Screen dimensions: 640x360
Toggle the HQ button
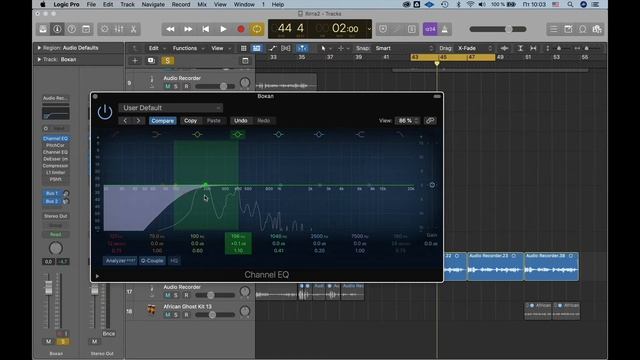(x=174, y=260)
